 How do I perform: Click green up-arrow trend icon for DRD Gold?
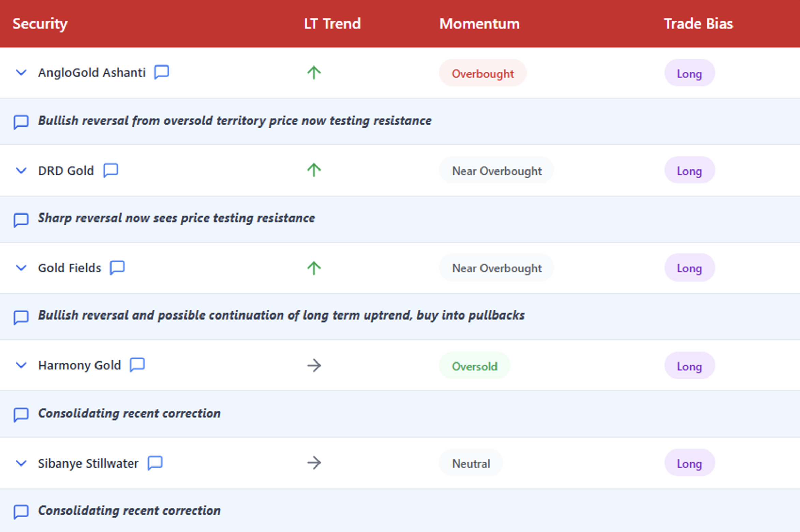314,170
